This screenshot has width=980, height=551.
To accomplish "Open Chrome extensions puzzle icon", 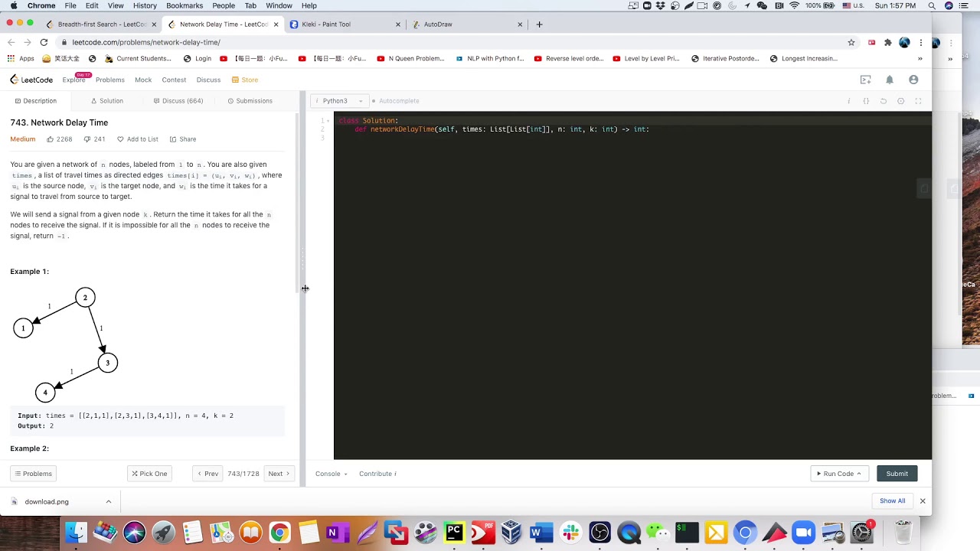I will pyautogui.click(x=887, y=43).
